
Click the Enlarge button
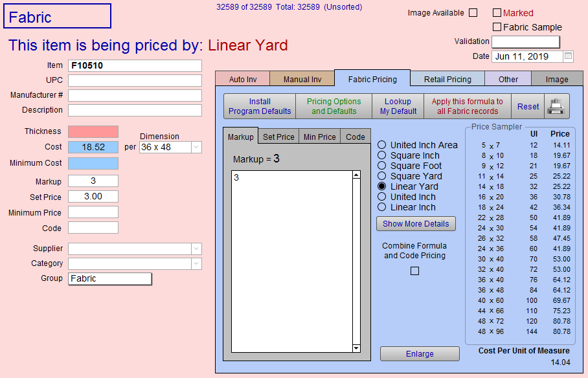pos(420,354)
